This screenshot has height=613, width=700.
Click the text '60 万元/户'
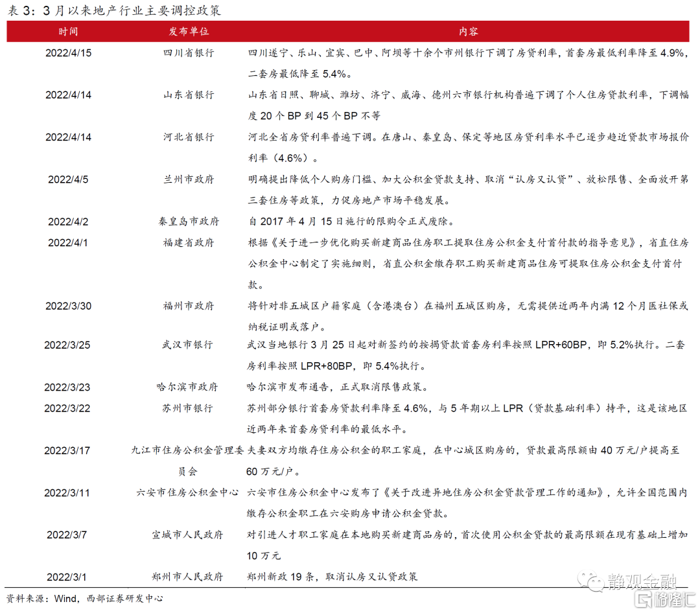(x=269, y=472)
